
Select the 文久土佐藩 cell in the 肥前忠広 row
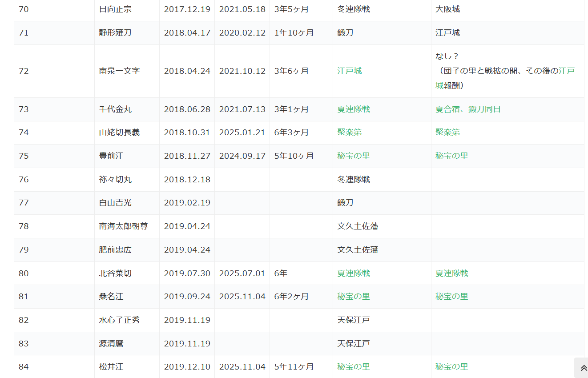(x=357, y=250)
